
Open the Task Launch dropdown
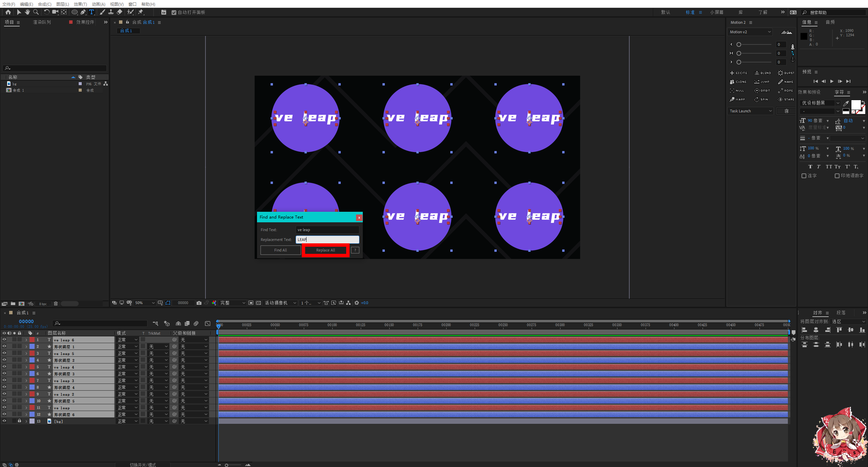pos(750,111)
